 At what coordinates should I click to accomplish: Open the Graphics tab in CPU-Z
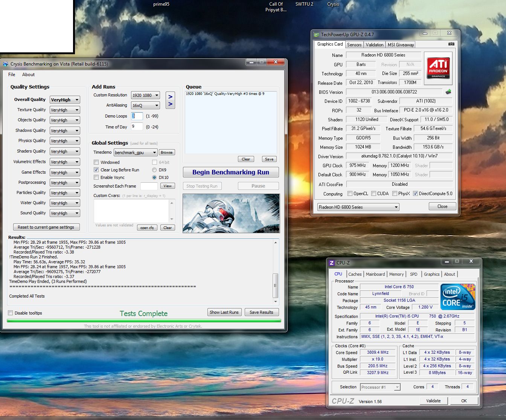431,274
